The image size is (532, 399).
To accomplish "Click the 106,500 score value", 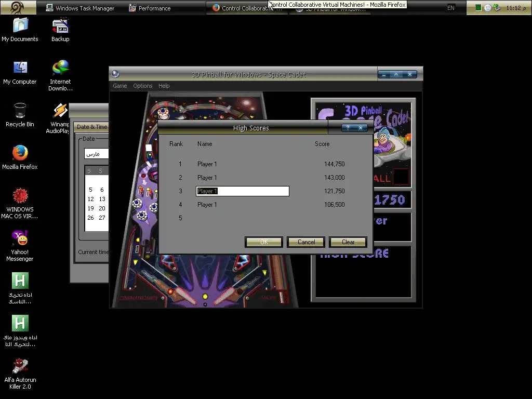I will pyautogui.click(x=334, y=205).
